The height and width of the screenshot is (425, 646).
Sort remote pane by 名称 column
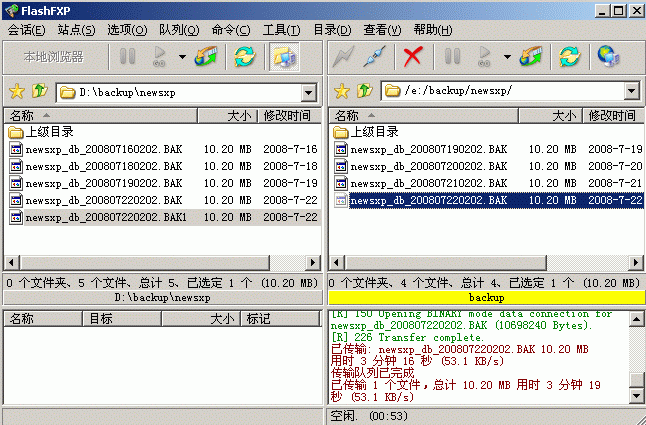click(424, 116)
